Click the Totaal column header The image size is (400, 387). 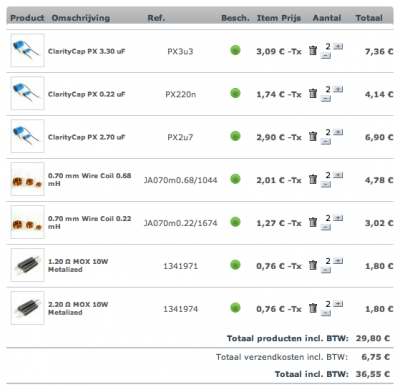(x=369, y=18)
